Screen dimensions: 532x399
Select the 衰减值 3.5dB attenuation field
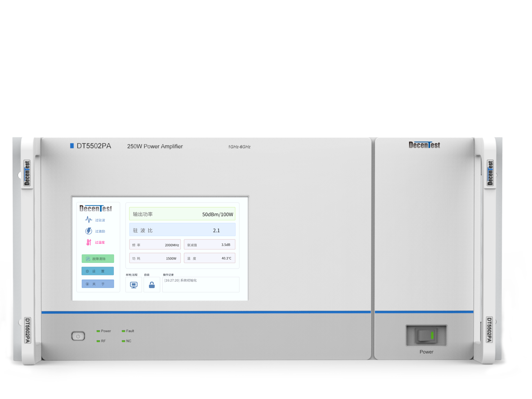click(x=209, y=245)
